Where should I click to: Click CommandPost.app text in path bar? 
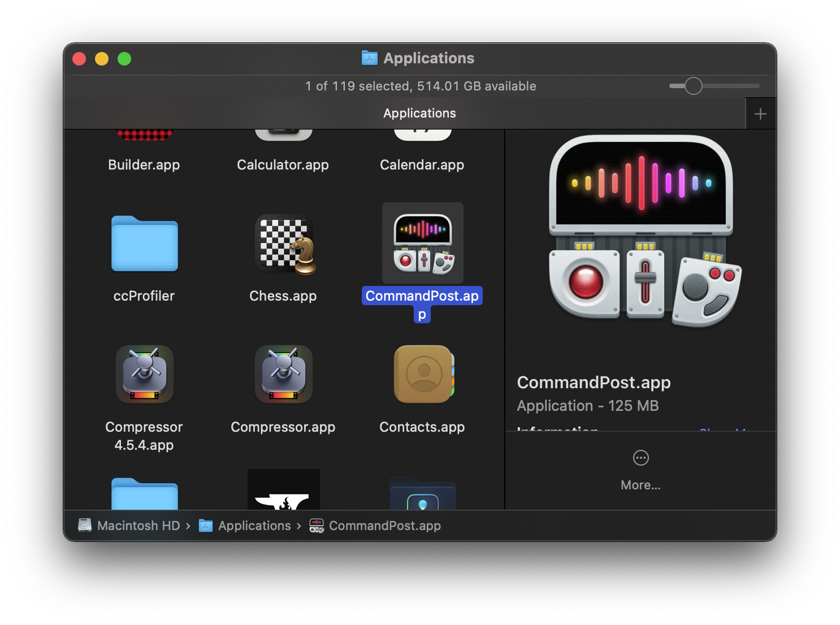coord(385,526)
